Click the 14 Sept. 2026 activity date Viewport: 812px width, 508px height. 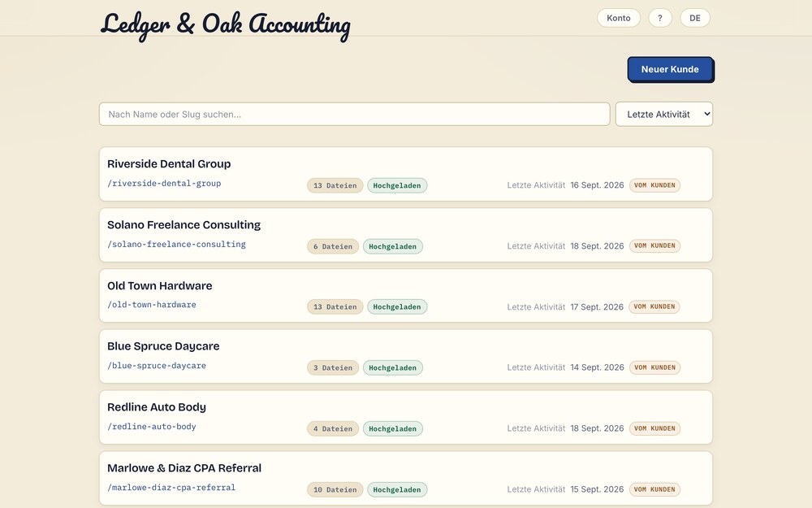pyautogui.click(x=597, y=367)
